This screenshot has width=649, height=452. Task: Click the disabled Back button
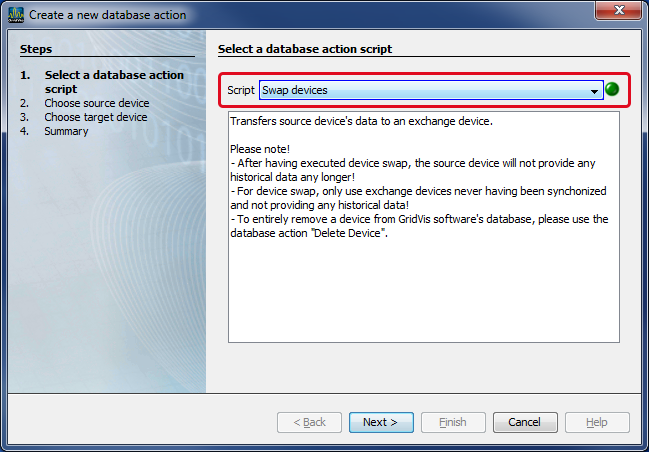[308, 422]
